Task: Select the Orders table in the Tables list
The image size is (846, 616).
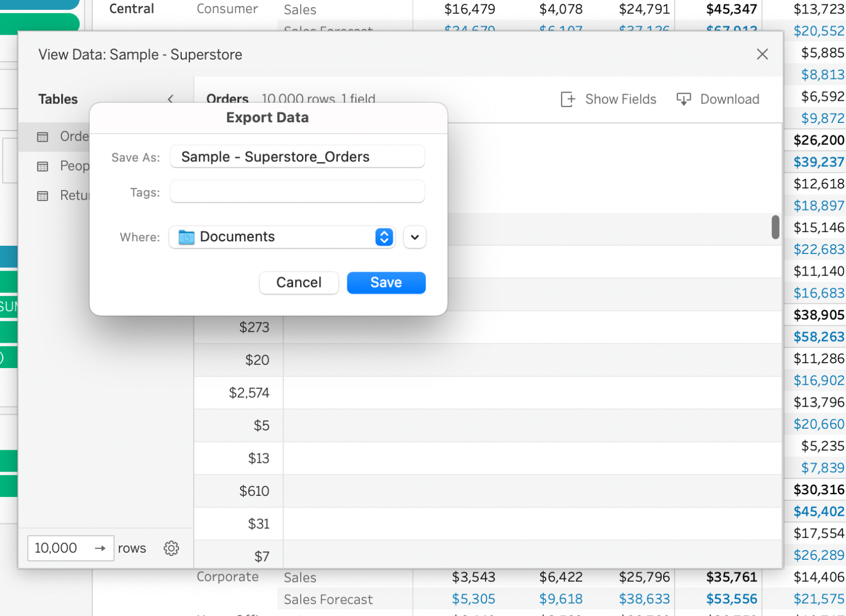Action: (x=74, y=137)
